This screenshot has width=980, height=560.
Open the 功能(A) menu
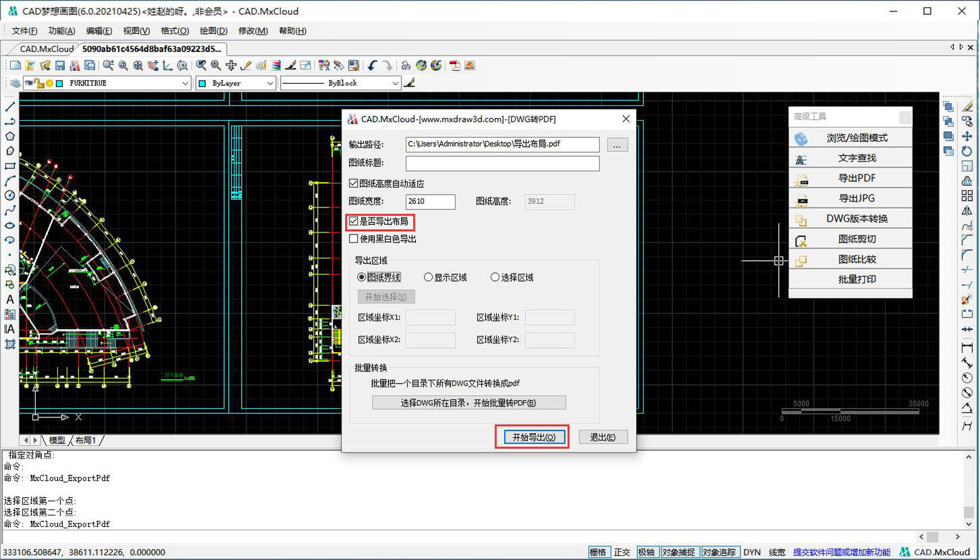[x=61, y=31]
